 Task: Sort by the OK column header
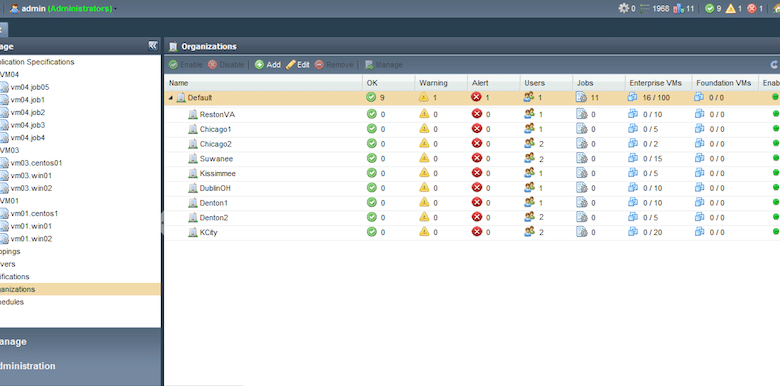tap(389, 83)
